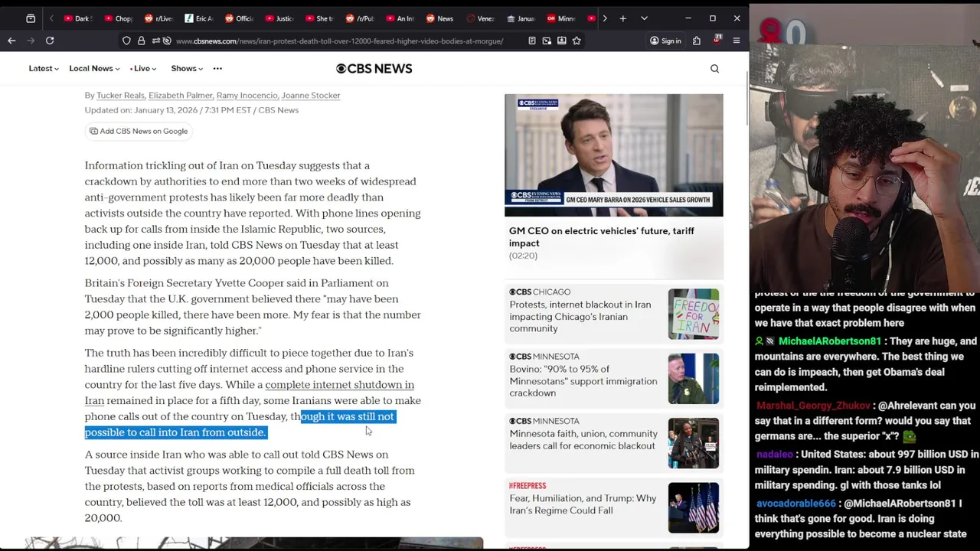This screenshot has width=980, height=551.
Task: Open 'GM CEO on electric vehicles' future' headline
Action: point(602,237)
